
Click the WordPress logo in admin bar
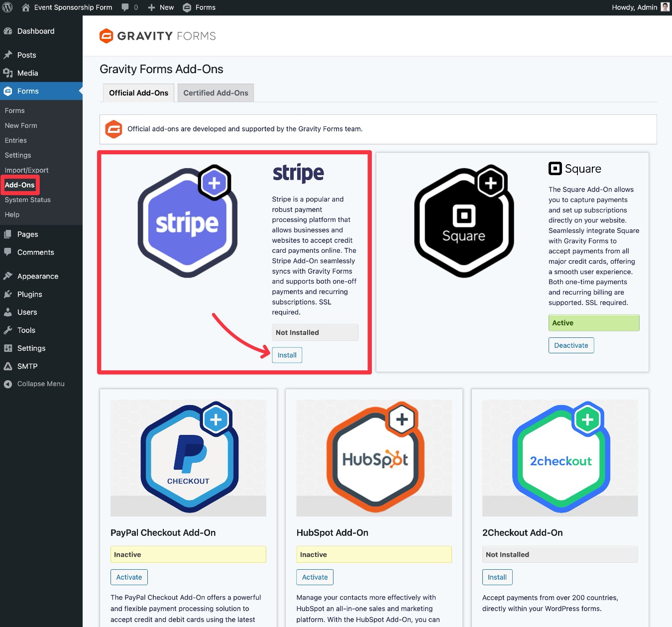pyautogui.click(x=7, y=7)
